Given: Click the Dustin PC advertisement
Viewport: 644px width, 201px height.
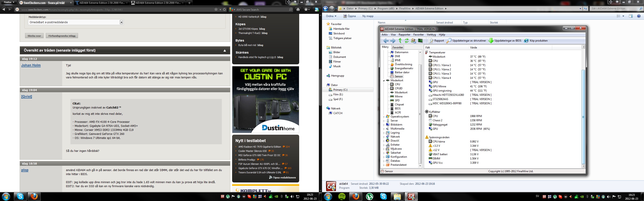Looking at the screenshot, I should click(265, 99).
